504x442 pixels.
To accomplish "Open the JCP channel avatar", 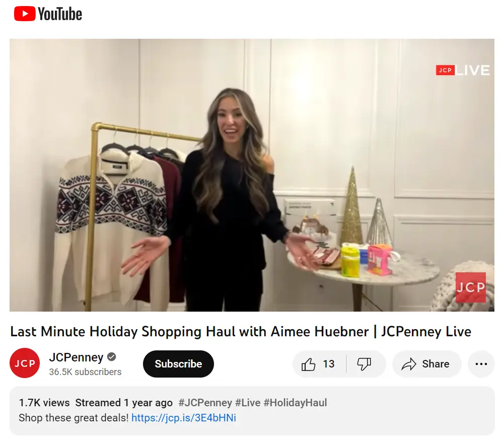I will [25, 363].
